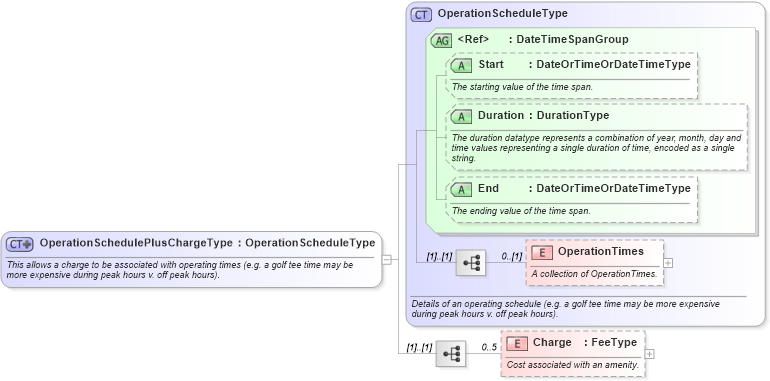Viewport: 770px width, 381px height.
Task: Click the 'This allows a charge' description text
Action: (x=180, y=270)
